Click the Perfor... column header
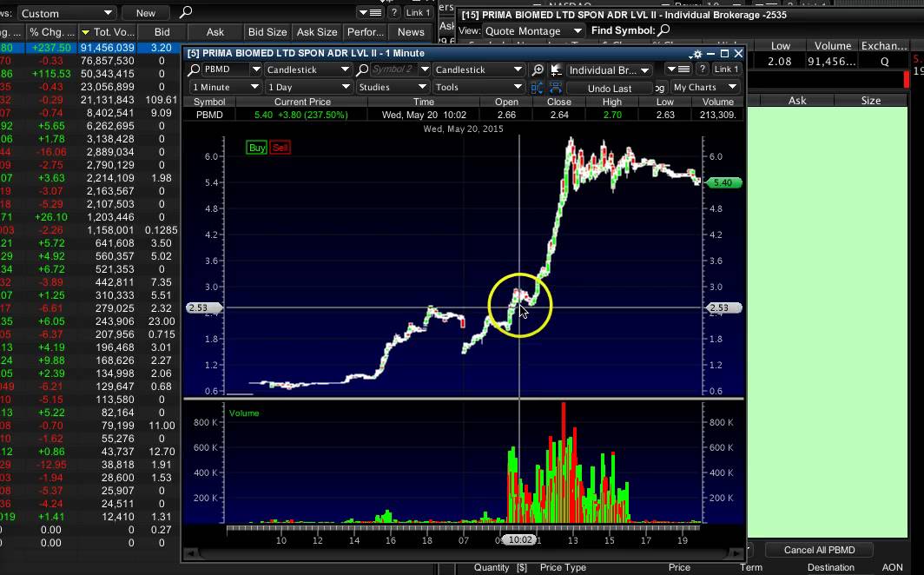Viewport: 924px width, 575px height. coord(366,32)
